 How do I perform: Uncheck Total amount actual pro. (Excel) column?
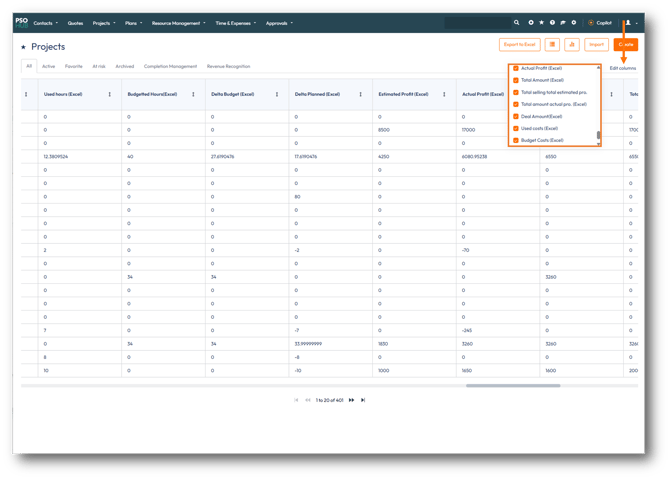(x=516, y=104)
